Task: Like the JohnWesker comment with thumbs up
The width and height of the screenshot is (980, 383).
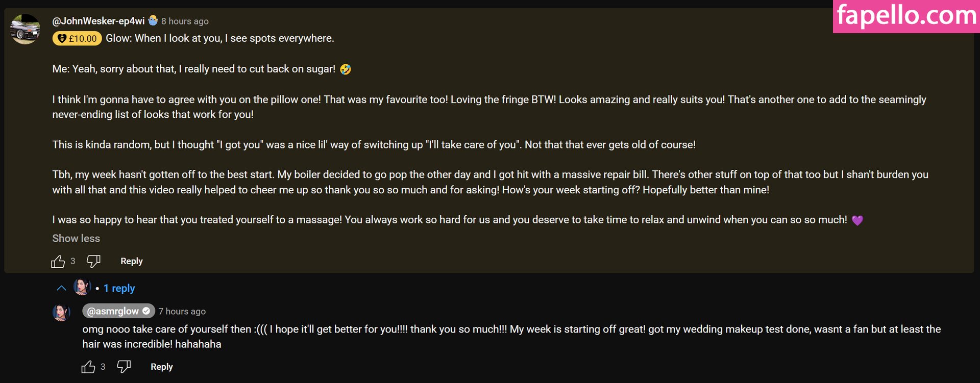Action: (x=58, y=262)
